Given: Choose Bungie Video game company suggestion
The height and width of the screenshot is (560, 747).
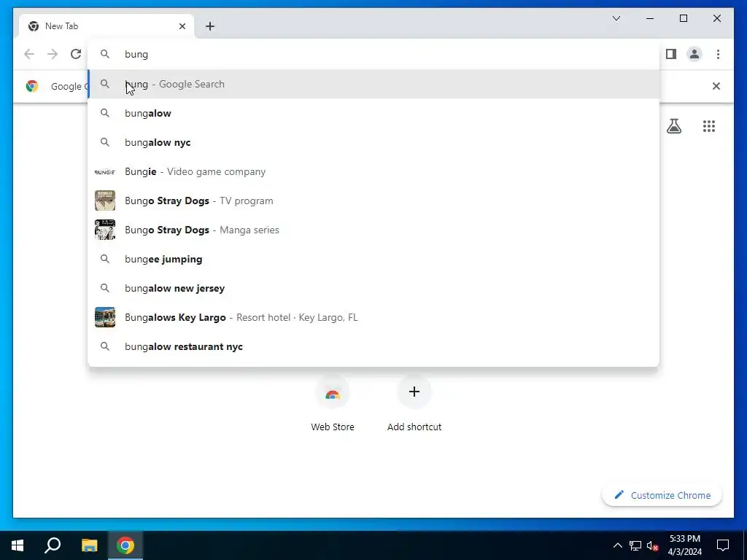Looking at the screenshot, I should point(373,171).
